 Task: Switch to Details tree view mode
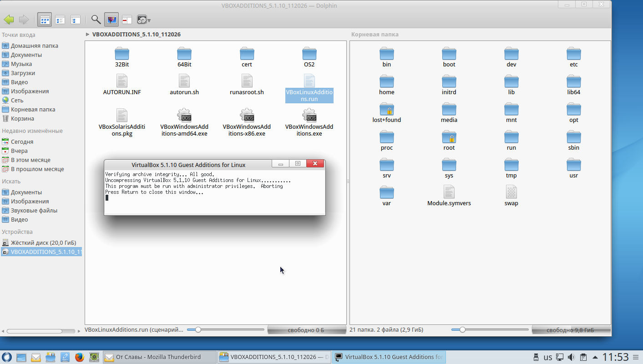pyautogui.click(x=76, y=20)
